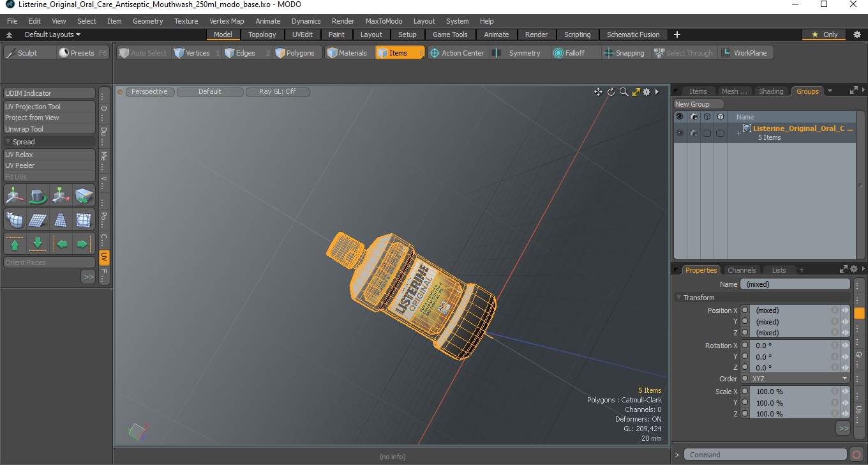The height and width of the screenshot is (465, 868).
Task: Collapse the Spread section
Action: click(8, 142)
